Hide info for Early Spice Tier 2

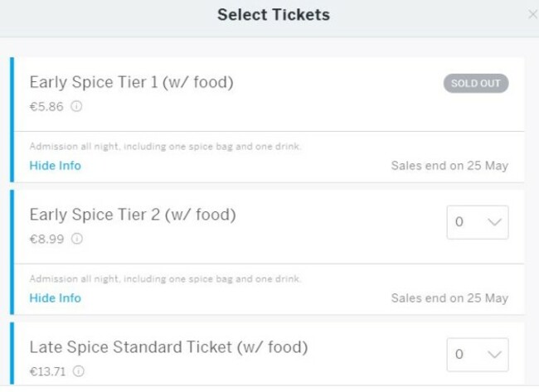[56, 298]
